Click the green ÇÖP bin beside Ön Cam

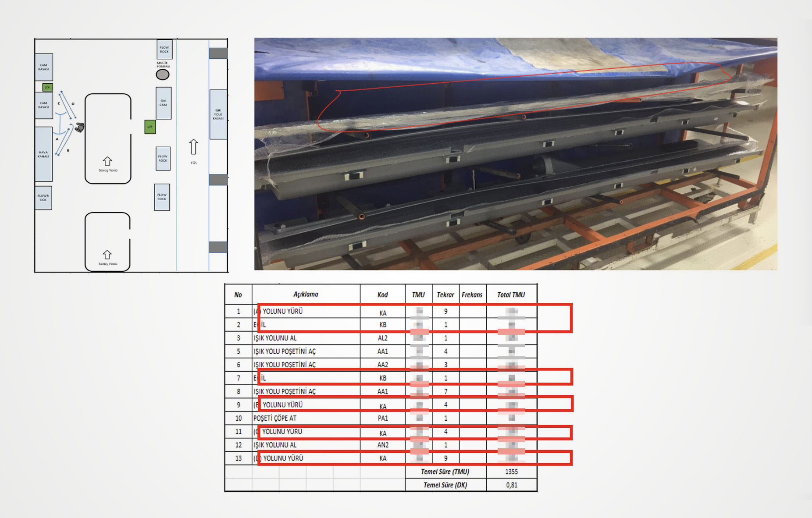pyautogui.click(x=150, y=127)
